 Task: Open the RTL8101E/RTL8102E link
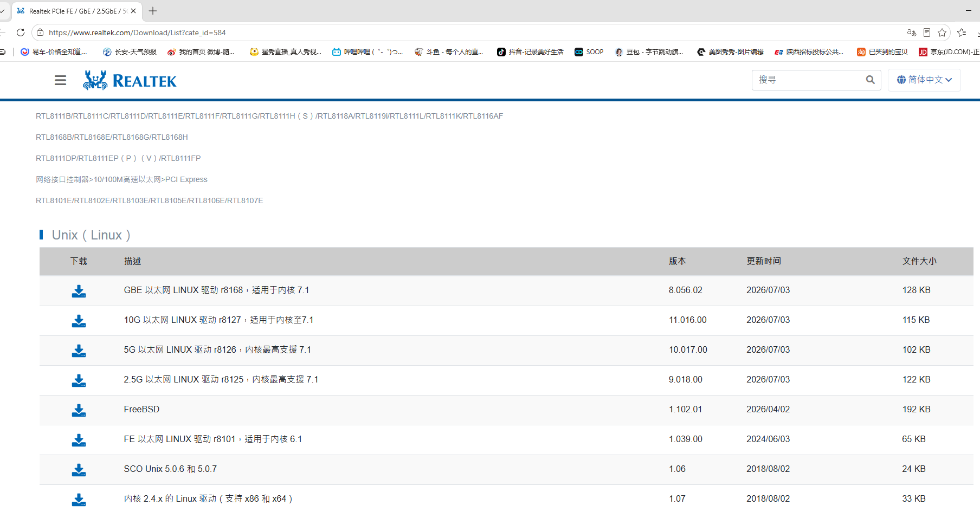point(150,200)
